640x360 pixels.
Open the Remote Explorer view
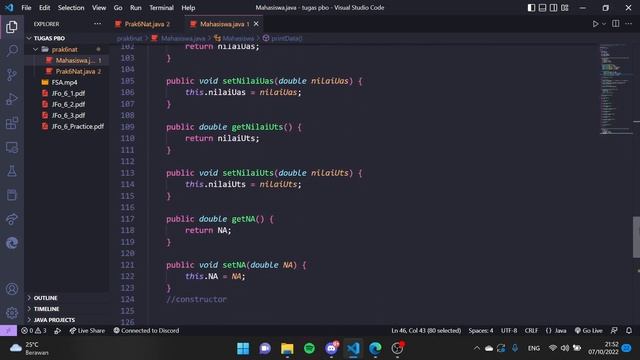tap(12, 147)
